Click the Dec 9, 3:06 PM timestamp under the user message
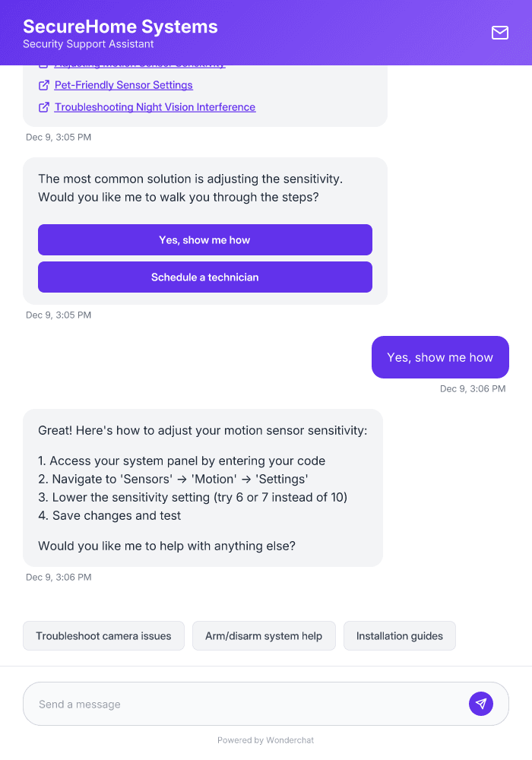The height and width of the screenshot is (760, 532). [472, 388]
